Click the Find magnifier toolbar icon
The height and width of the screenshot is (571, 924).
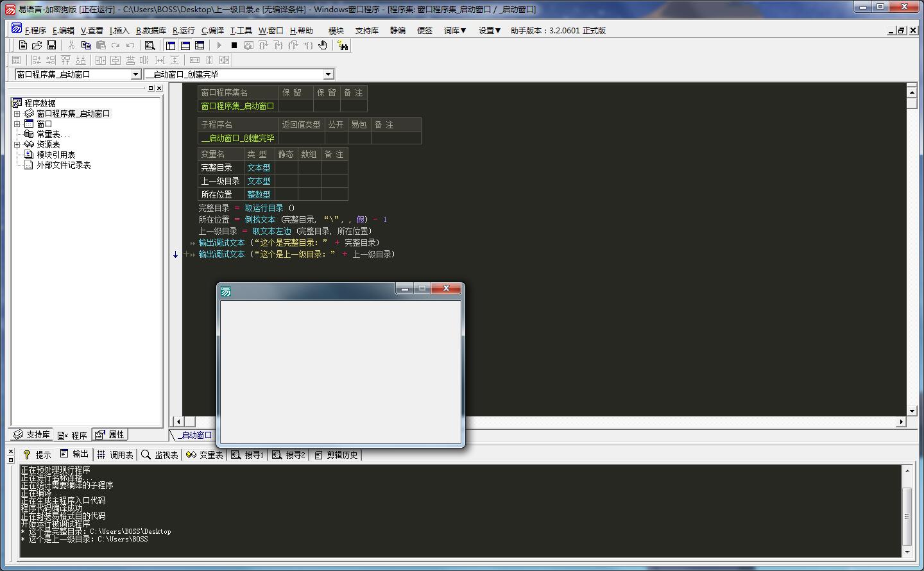(x=150, y=45)
